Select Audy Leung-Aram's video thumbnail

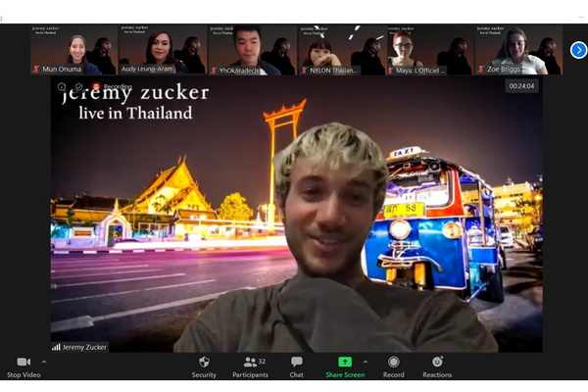coord(163,50)
